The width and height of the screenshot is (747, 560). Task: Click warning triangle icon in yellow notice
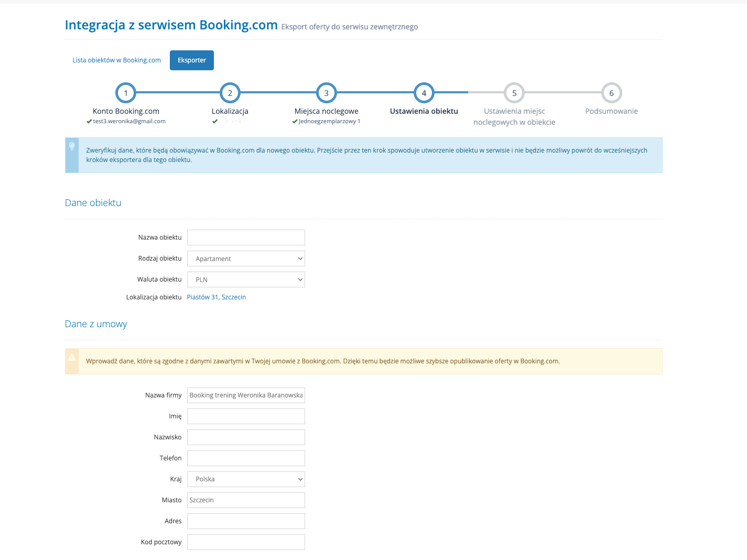pyautogui.click(x=72, y=357)
